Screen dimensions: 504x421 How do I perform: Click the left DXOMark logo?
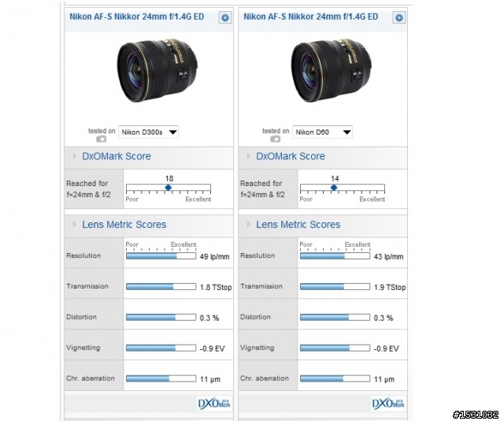214,404
